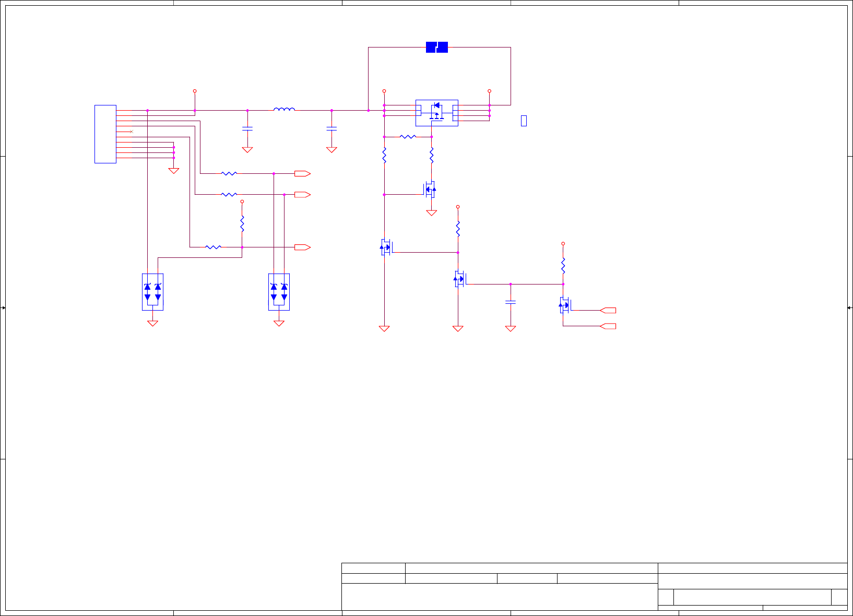853x616 pixels.
Task: Select the boxed power MOSFET with body diode
Action: coord(437,113)
